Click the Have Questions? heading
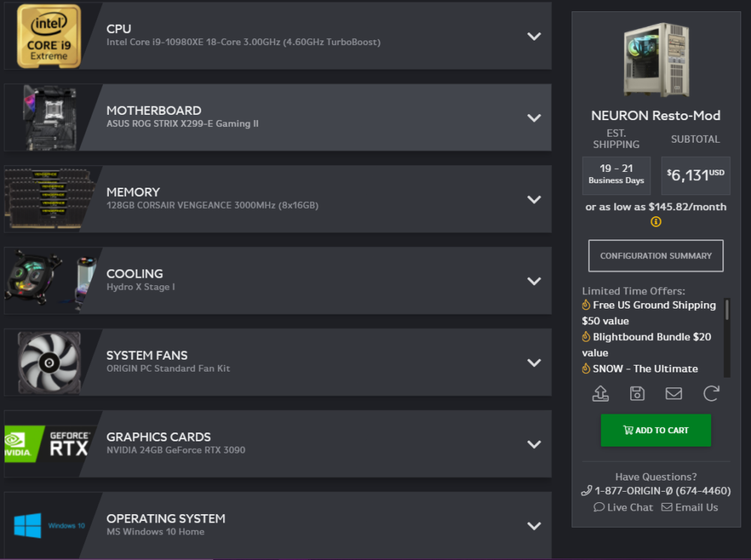 coord(656,477)
